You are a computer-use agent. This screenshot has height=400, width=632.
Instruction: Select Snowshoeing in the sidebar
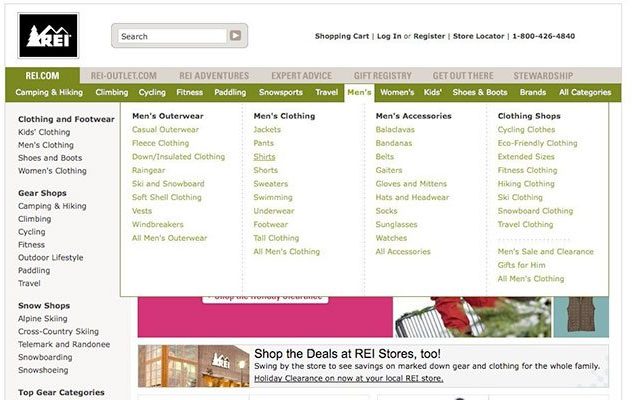43,370
